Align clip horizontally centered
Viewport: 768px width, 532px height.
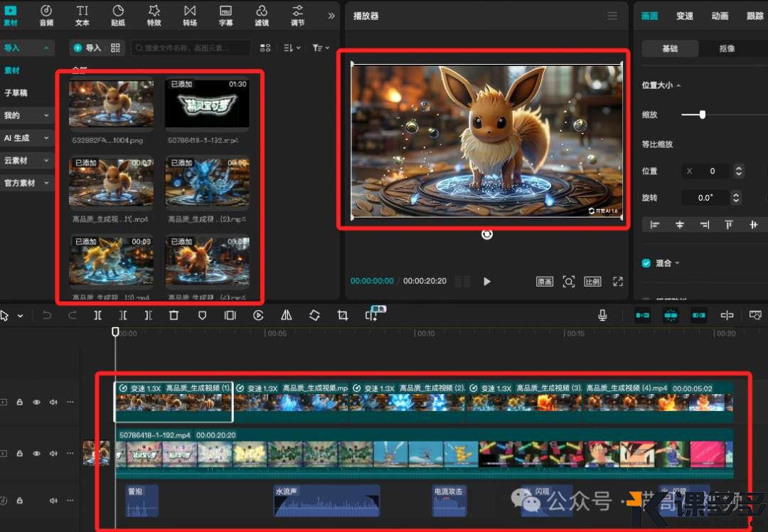pos(680,225)
